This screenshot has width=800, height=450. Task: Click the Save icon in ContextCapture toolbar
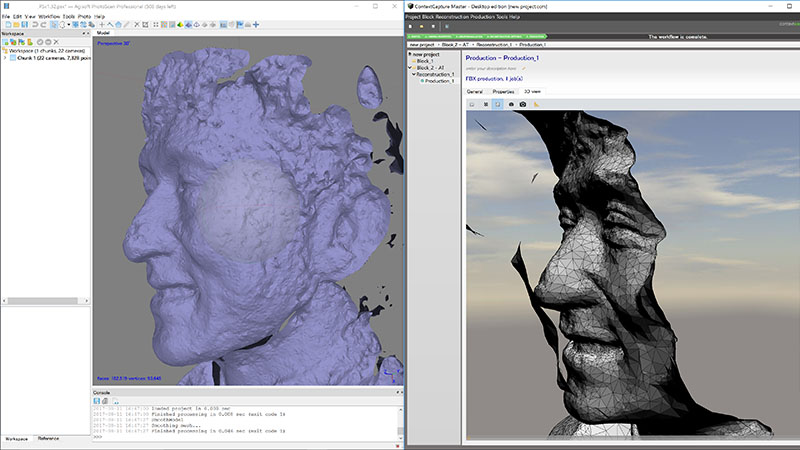click(x=433, y=27)
